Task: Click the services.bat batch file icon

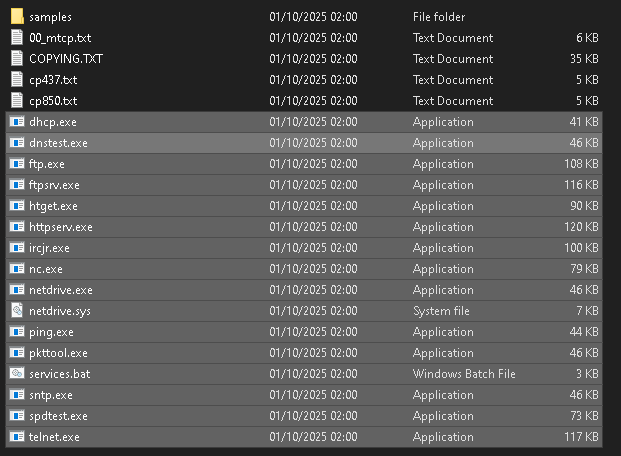Action: click(x=17, y=374)
